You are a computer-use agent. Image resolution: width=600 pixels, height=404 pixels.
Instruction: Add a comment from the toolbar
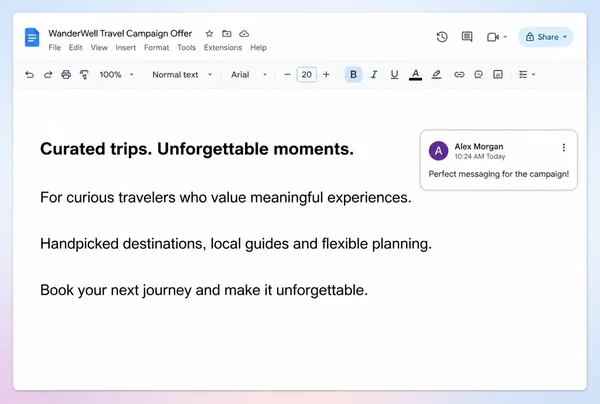(478, 75)
